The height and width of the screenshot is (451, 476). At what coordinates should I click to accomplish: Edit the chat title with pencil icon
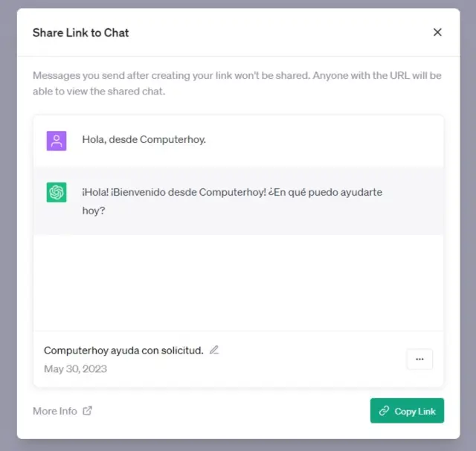[x=214, y=350]
